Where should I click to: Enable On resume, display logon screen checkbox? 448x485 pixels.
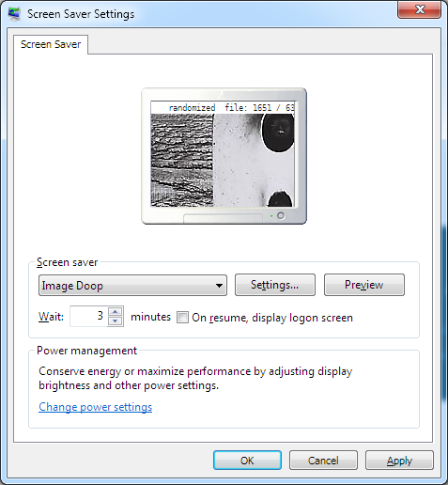[182, 317]
